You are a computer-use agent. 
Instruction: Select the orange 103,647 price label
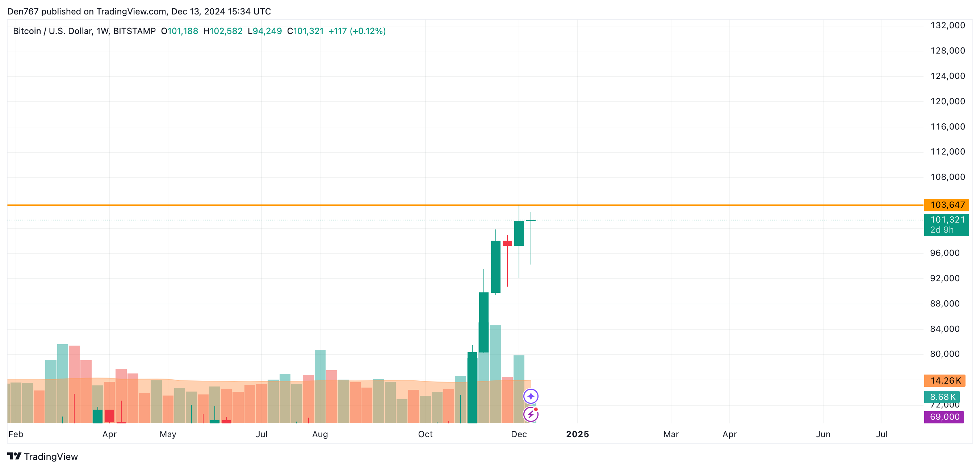pos(946,205)
